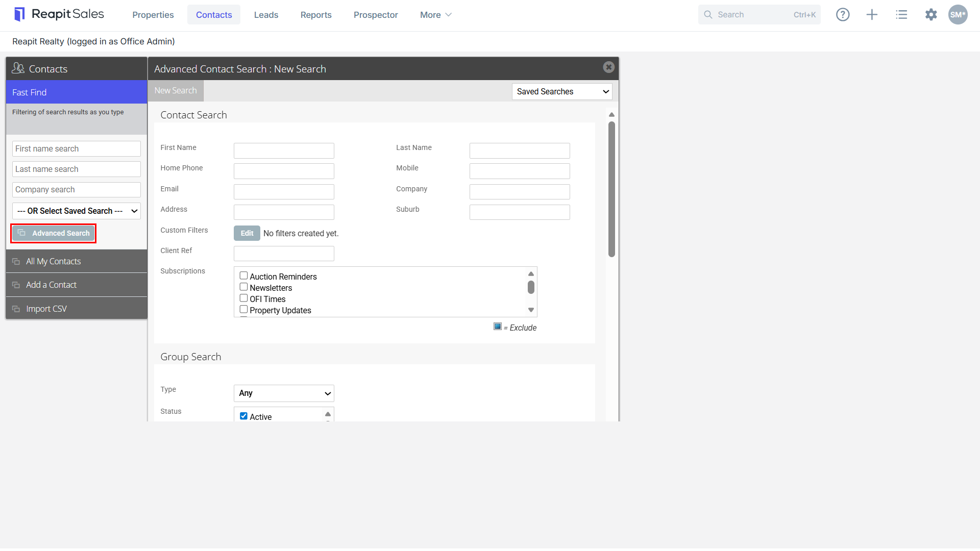The width and height of the screenshot is (980, 551).
Task: Click the Reapit Sales logo
Action: coord(59,14)
